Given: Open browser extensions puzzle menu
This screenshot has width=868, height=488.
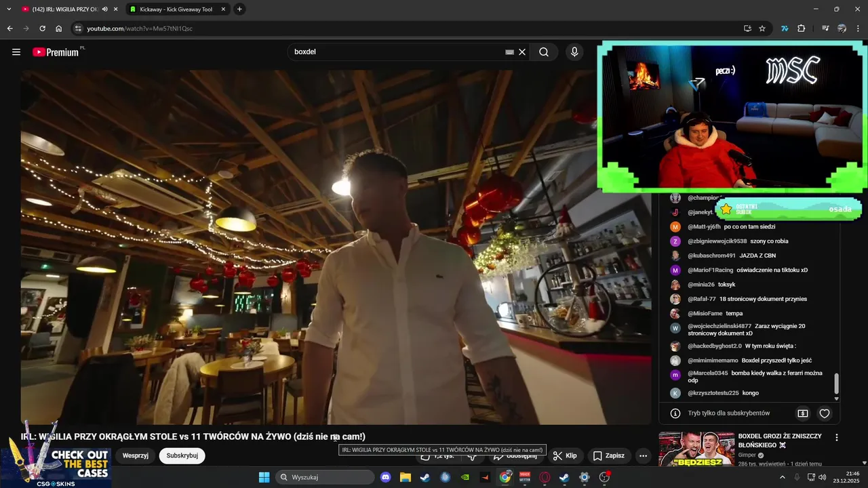Looking at the screenshot, I should (801, 28).
